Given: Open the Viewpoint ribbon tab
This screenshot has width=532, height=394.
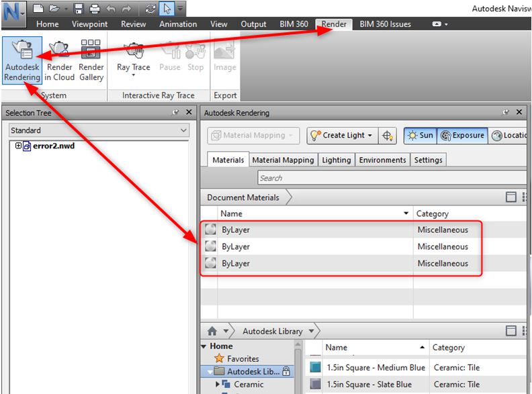Looking at the screenshot, I should [x=89, y=24].
